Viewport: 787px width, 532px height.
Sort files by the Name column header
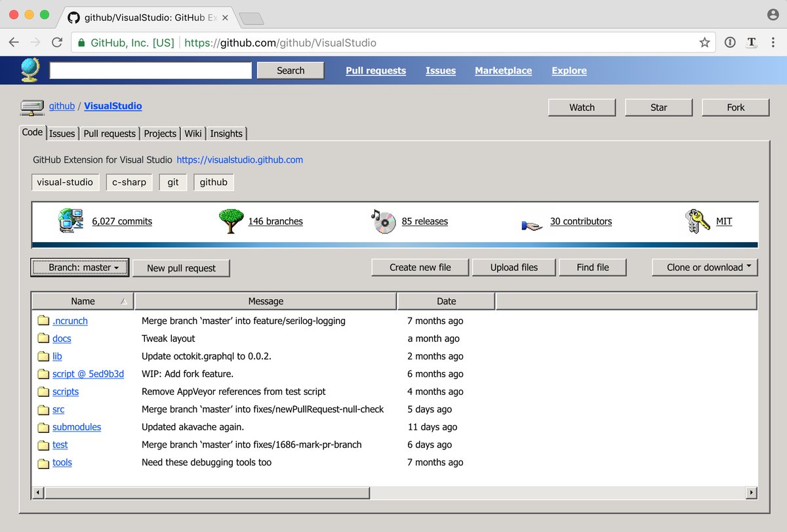[83, 301]
